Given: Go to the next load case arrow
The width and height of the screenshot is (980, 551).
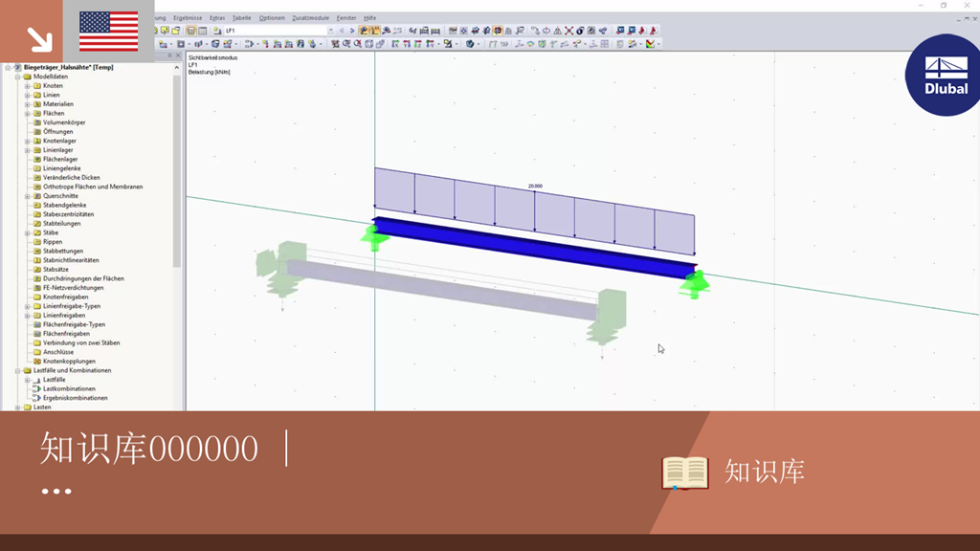Looking at the screenshot, I should pos(352,31).
